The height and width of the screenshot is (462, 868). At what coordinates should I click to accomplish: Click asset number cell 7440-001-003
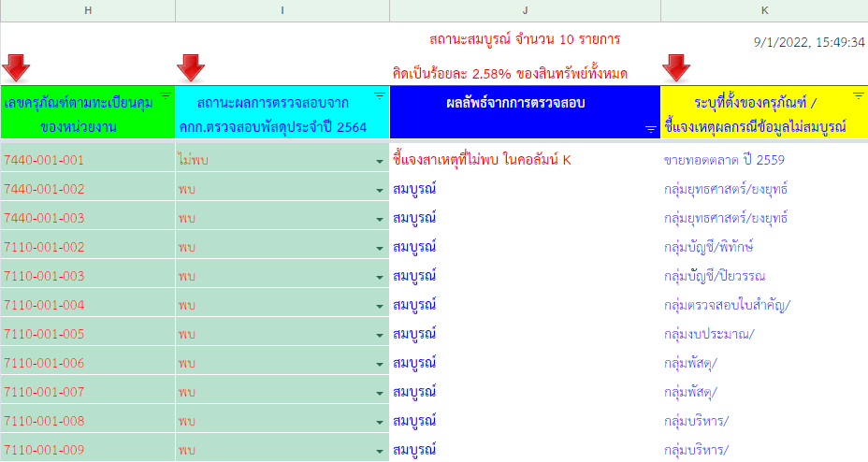click(x=45, y=218)
